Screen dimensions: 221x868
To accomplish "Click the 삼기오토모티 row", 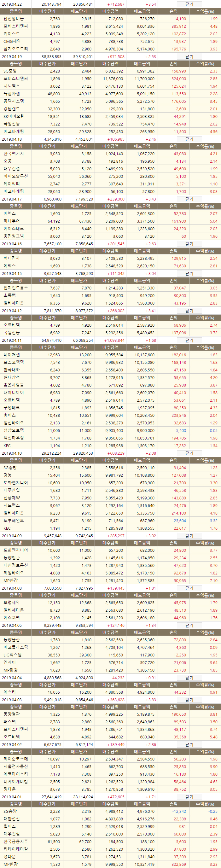I will (110, 49).
